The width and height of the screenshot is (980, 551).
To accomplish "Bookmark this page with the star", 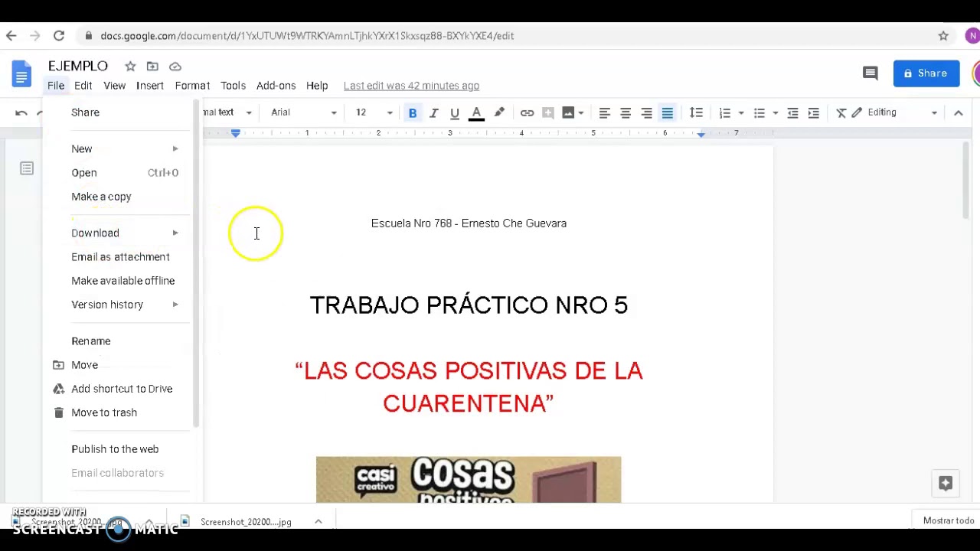I will point(943,36).
